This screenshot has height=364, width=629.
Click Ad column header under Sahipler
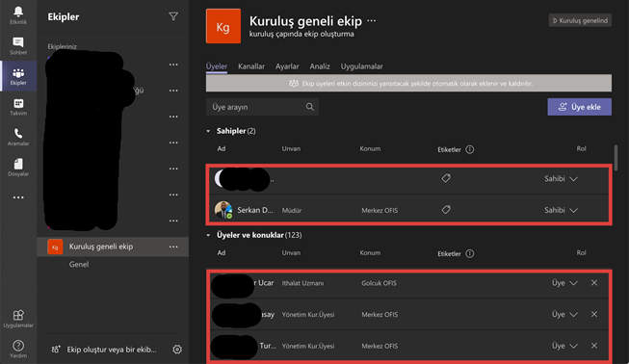(222, 148)
